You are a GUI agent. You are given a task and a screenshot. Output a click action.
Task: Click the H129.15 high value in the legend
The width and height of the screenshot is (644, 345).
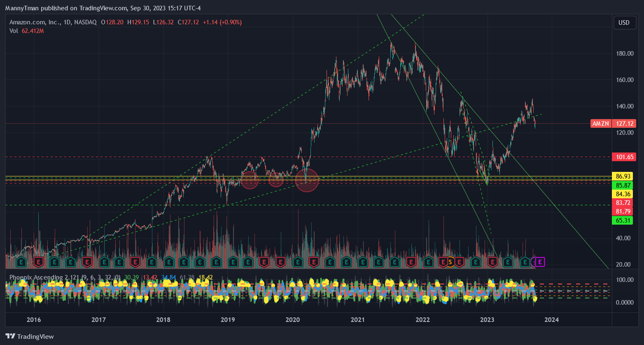point(138,22)
